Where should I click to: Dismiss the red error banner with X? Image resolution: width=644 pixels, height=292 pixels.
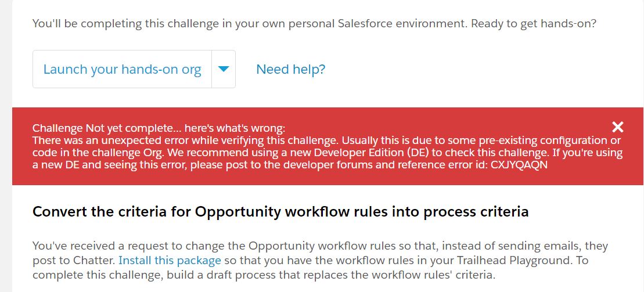point(618,127)
